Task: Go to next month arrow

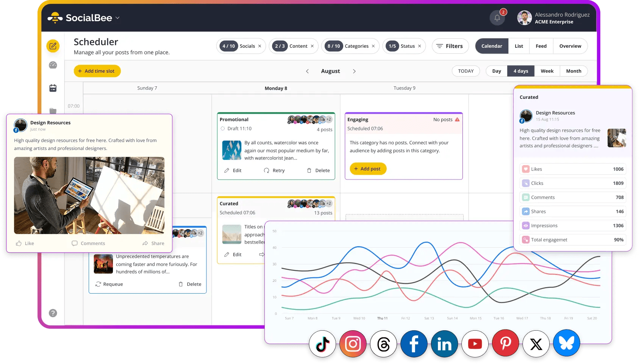Action: pyautogui.click(x=354, y=71)
